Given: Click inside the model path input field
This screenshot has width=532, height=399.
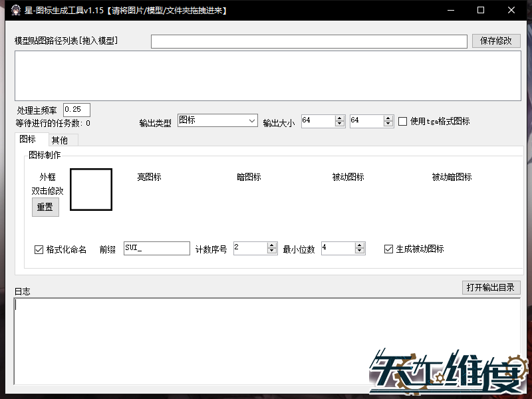Looking at the screenshot, I should (x=309, y=41).
